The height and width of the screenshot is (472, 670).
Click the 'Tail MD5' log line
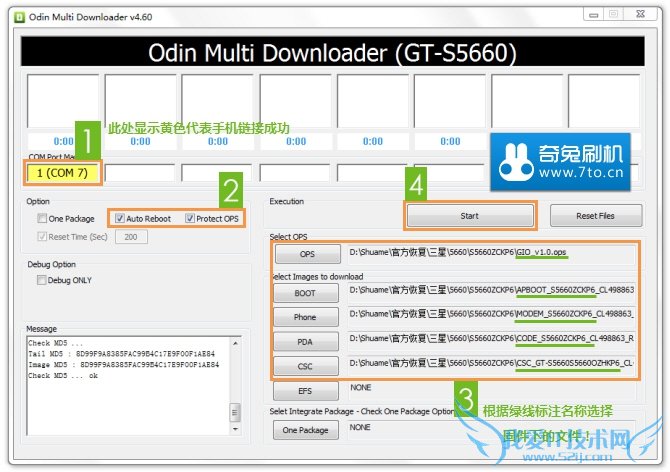122,354
